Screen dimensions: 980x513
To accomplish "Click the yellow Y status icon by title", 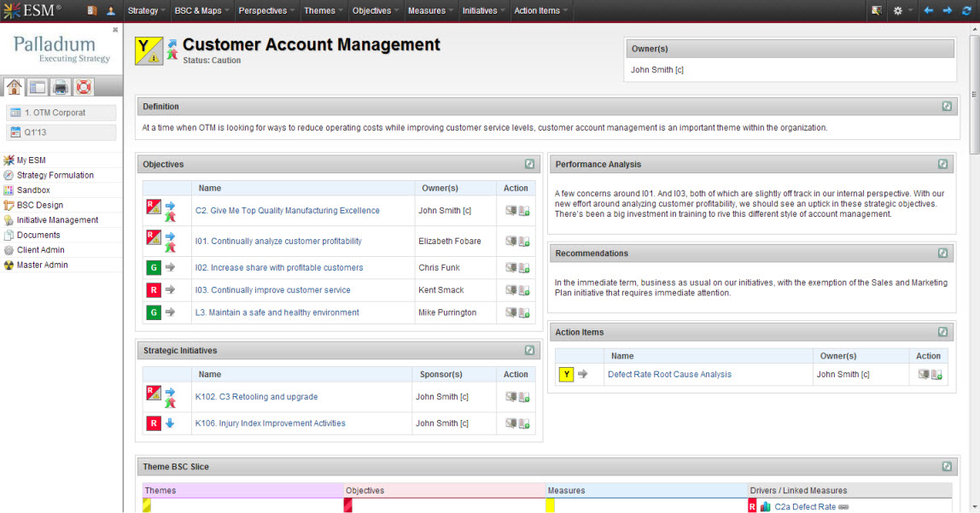I will [149, 50].
